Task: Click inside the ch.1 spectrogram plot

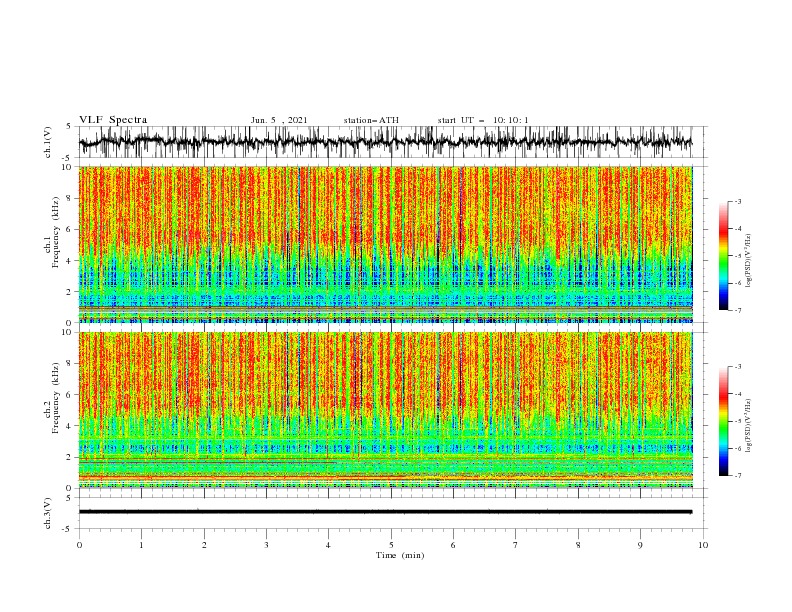Action: click(x=386, y=244)
